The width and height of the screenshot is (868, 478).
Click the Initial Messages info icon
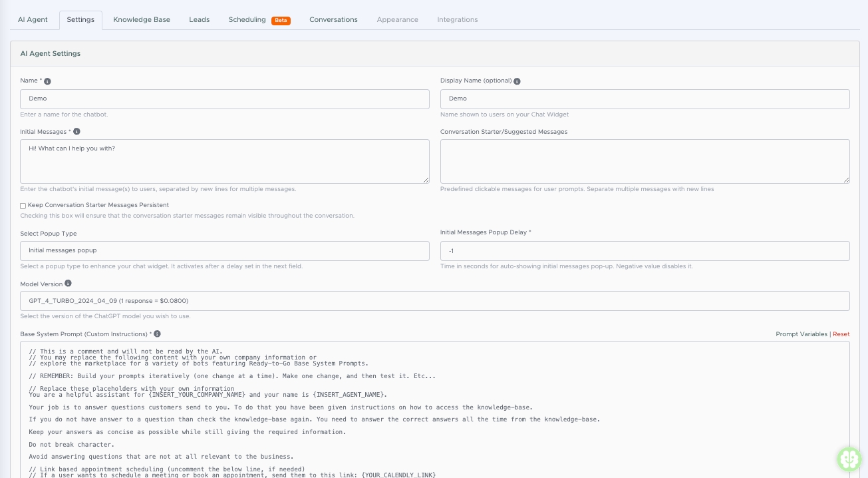point(76,132)
